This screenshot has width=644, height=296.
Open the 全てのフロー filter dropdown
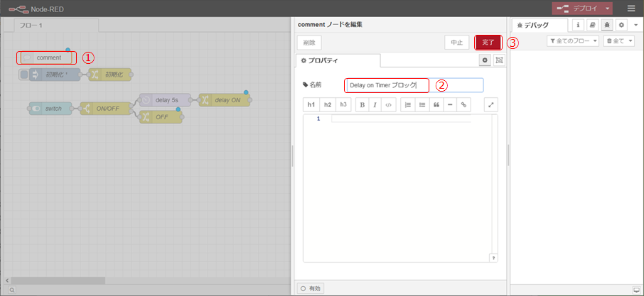point(573,42)
